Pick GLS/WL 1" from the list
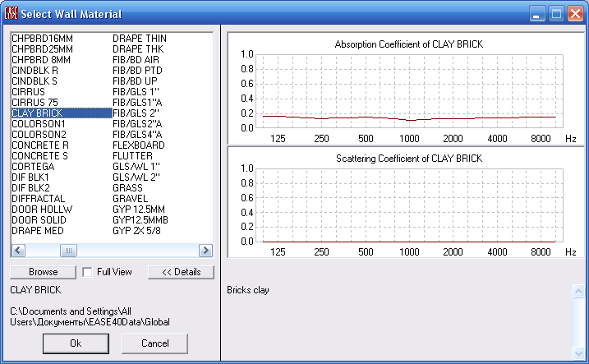Image resolution: width=589 pixels, height=364 pixels. [x=136, y=167]
